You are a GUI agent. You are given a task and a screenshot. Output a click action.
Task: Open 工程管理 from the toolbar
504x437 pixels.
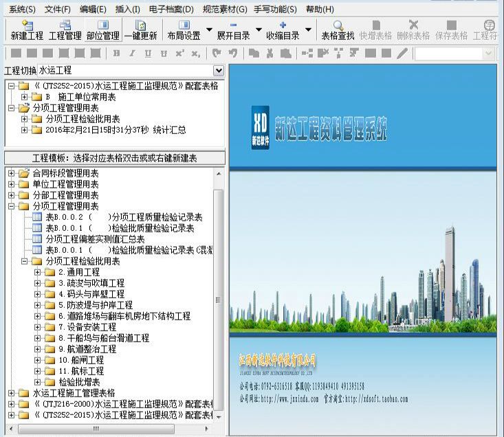tap(65, 25)
